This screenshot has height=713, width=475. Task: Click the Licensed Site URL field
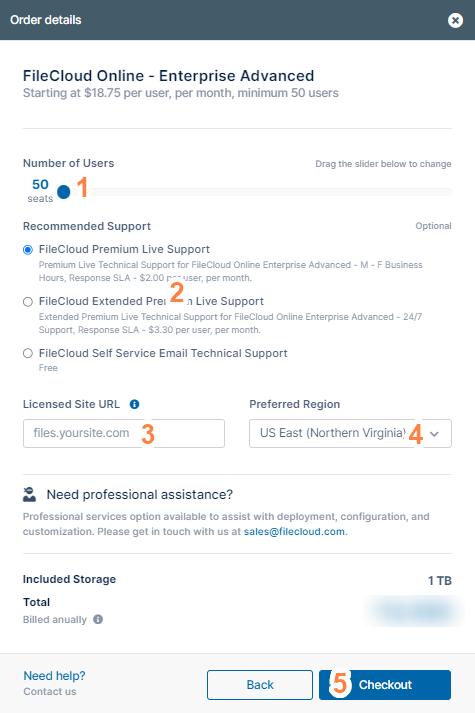click(124, 433)
